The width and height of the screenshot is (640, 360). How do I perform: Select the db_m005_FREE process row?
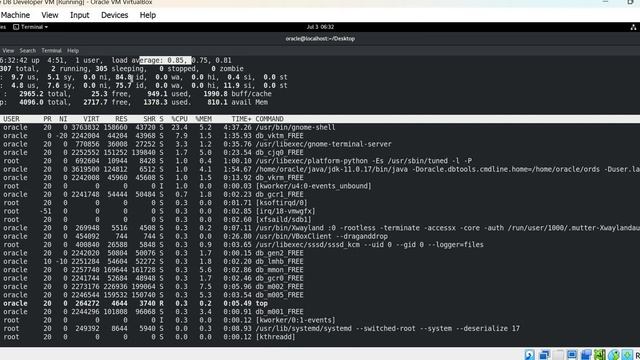click(x=320, y=295)
